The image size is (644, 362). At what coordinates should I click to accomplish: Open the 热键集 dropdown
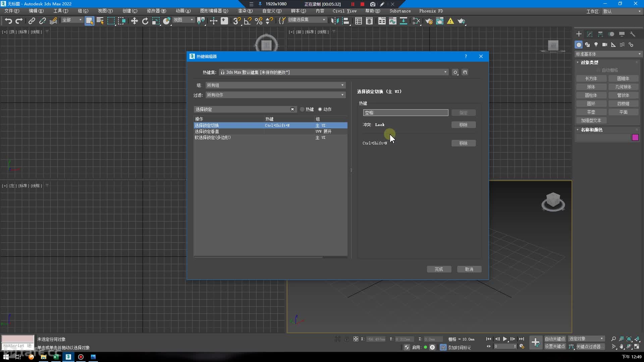334,72
